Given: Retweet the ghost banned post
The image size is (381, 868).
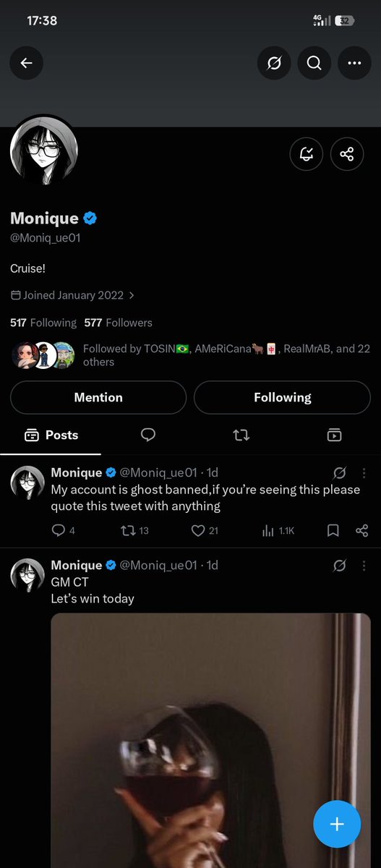Looking at the screenshot, I should 134,531.
